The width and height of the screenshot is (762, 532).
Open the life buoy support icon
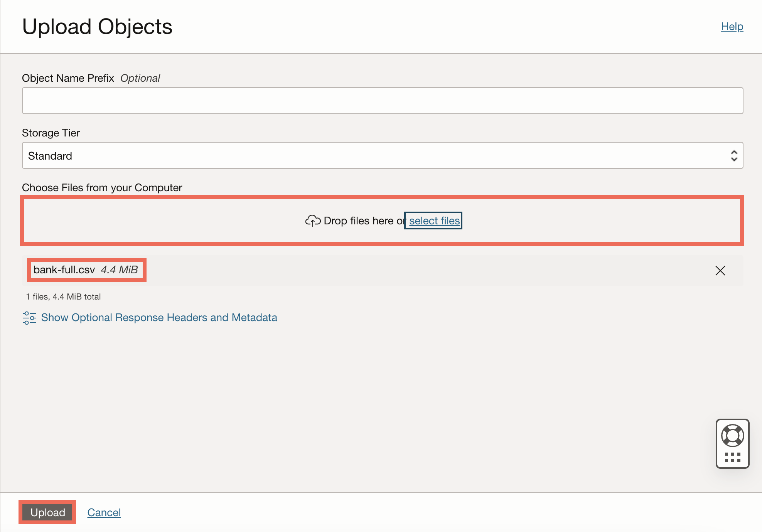click(x=732, y=436)
